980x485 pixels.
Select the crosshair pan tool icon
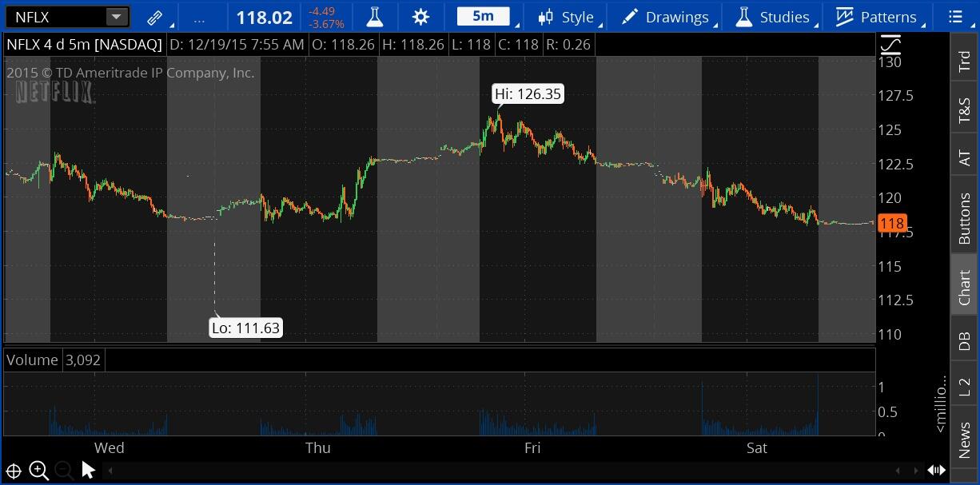coord(14,471)
